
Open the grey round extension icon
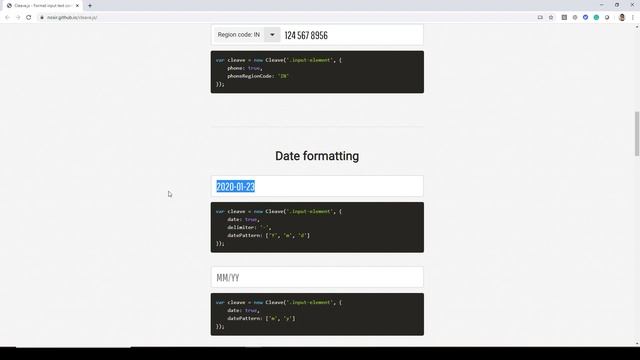575,18
